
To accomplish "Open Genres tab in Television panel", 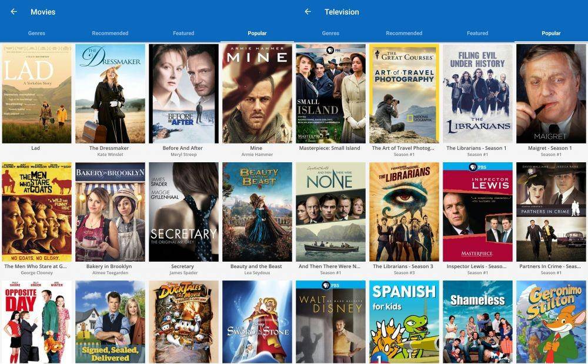I will pyautogui.click(x=330, y=33).
